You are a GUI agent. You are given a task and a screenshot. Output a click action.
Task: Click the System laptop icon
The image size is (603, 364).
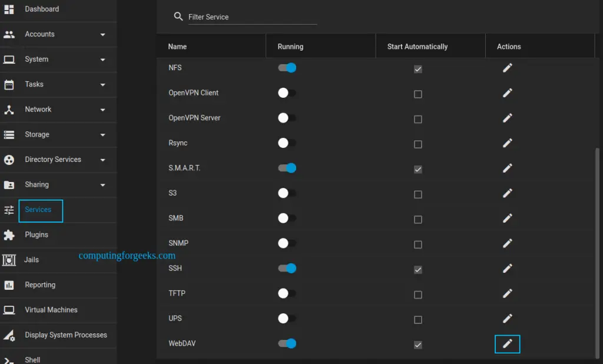(x=9, y=59)
